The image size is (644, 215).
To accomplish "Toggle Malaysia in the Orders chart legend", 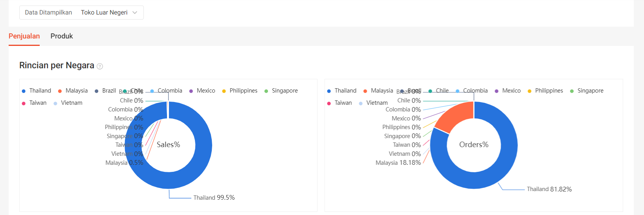I will (378, 91).
